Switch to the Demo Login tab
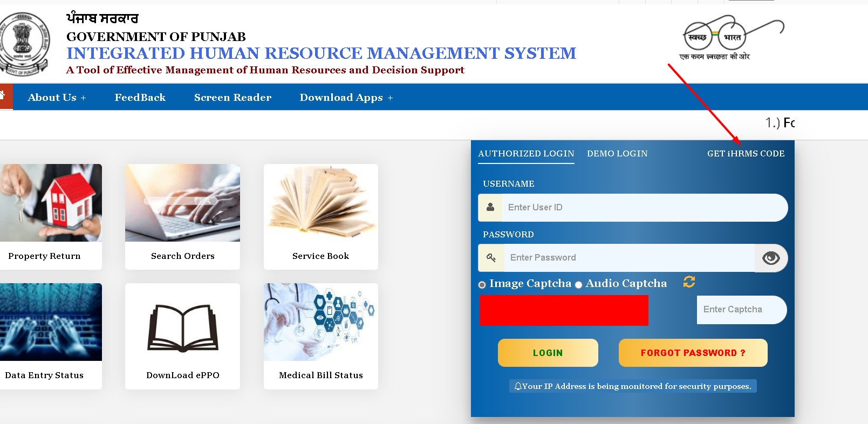The image size is (868, 424). [617, 154]
